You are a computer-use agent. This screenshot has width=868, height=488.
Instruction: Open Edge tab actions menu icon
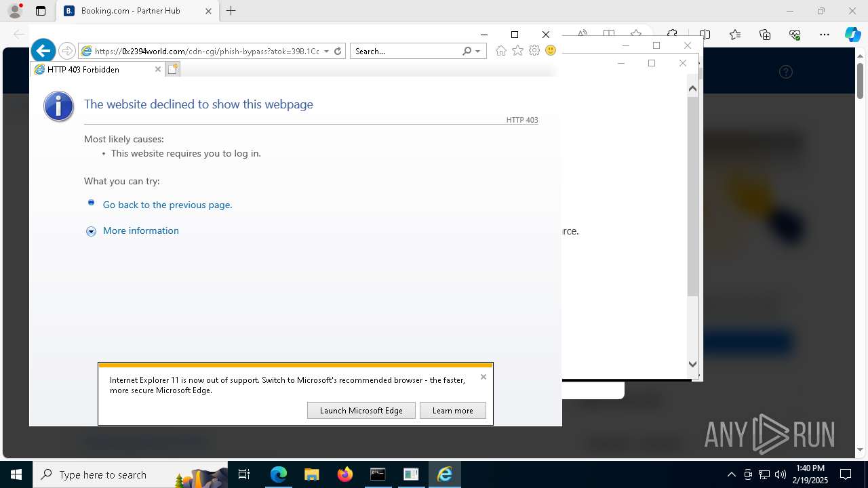(x=41, y=11)
